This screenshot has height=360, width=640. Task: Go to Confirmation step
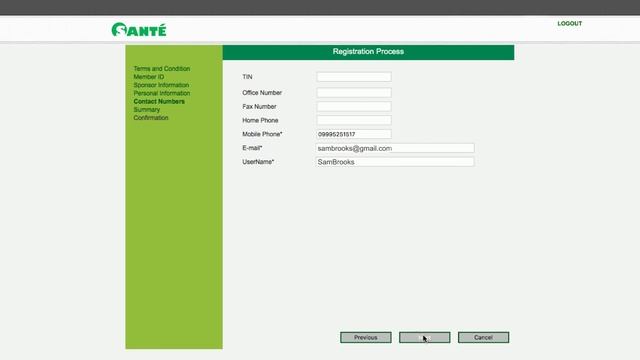(151, 118)
